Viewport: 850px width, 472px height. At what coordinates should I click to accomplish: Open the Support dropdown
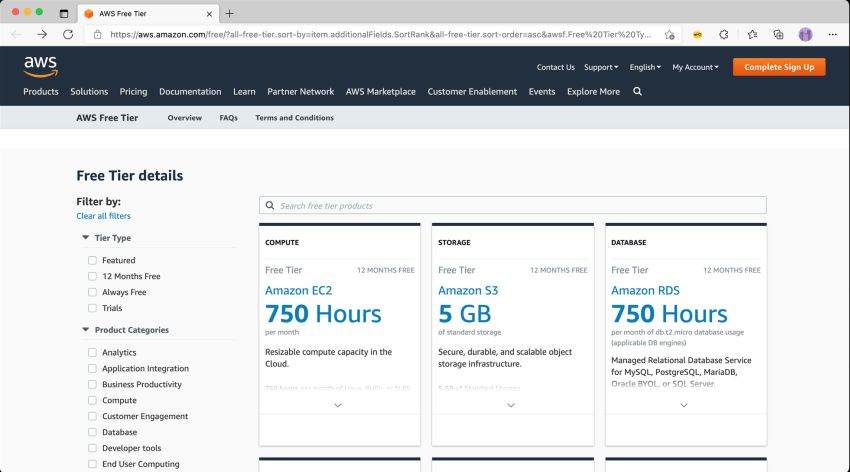601,67
